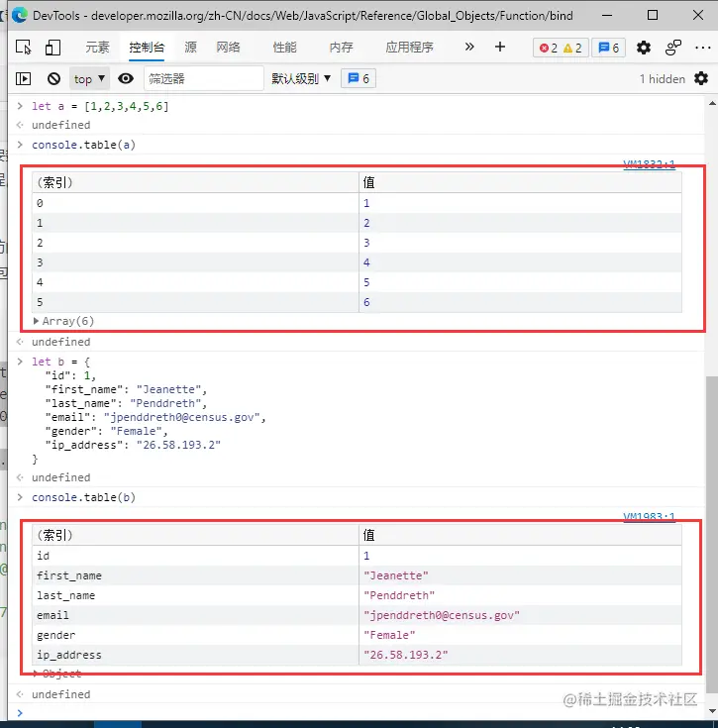Select the 控制台 (Console) tab
Image resolution: width=718 pixels, height=728 pixels.
[147, 47]
